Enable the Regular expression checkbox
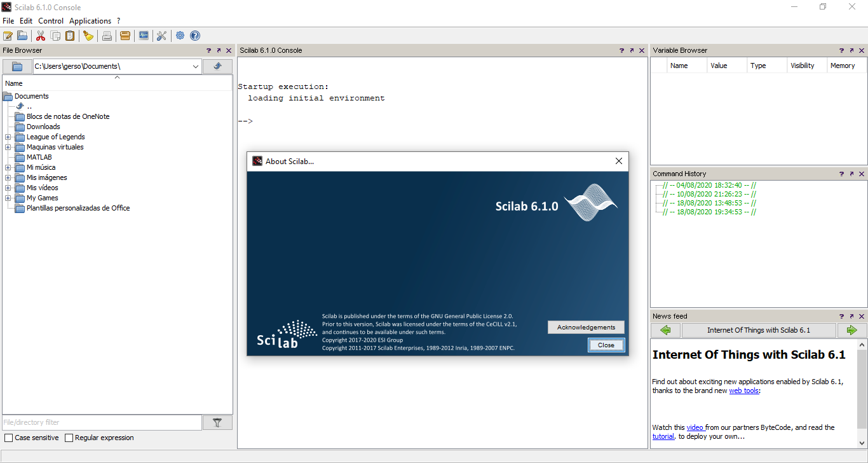Viewport: 868px width, 463px height. pos(69,438)
